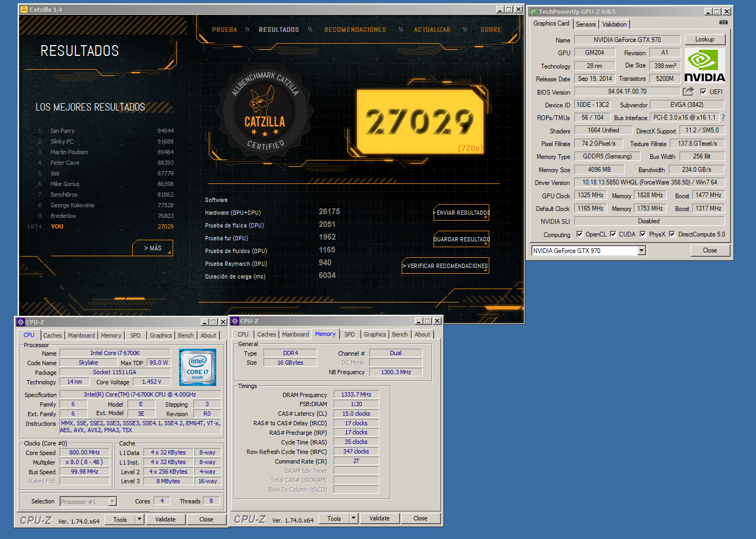Screen dimensions: 756x539
Task: Click Close button in Memory CPU-Z window
Action: pos(420,518)
